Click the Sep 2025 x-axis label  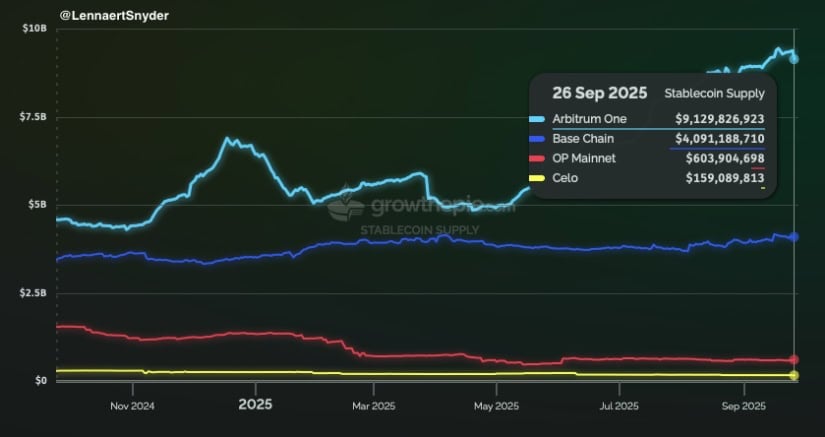tap(742, 406)
